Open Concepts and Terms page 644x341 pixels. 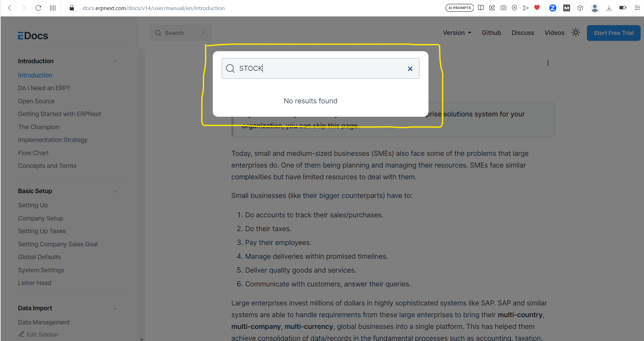click(x=47, y=166)
